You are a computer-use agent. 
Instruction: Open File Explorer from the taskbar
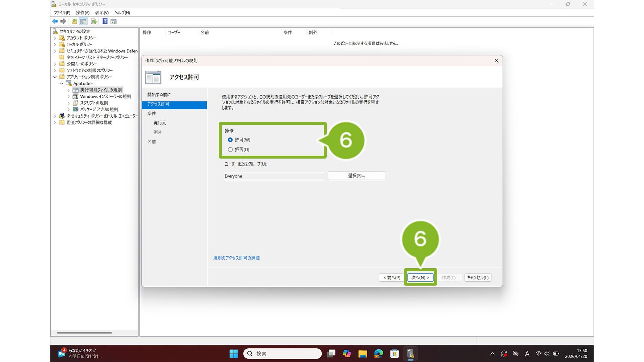click(x=363, y=354)
